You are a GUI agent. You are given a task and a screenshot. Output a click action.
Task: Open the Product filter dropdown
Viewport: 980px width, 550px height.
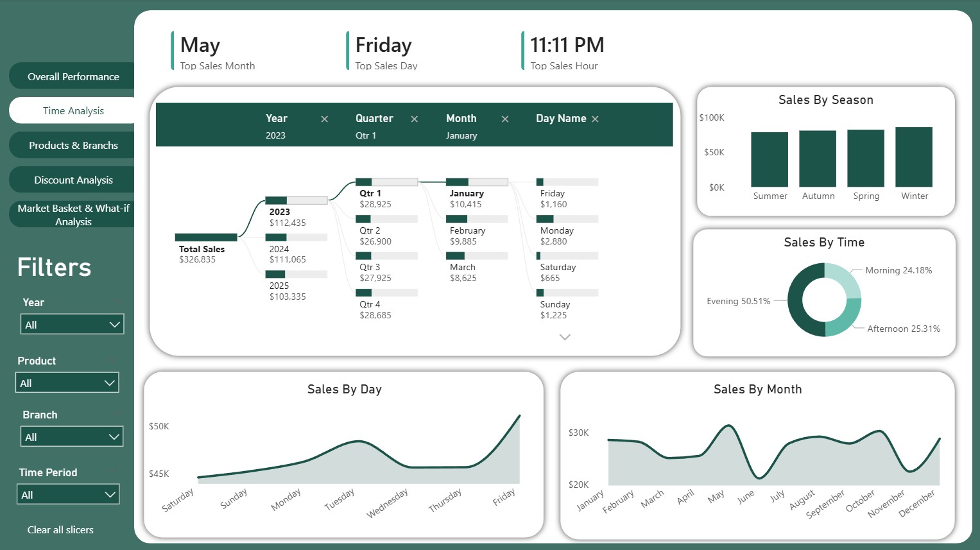[67, 383]
